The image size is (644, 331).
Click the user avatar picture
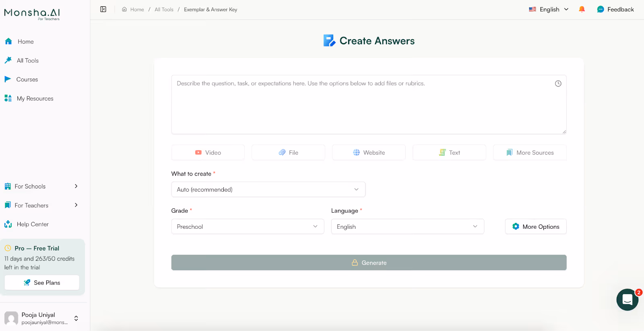point(11,318)
